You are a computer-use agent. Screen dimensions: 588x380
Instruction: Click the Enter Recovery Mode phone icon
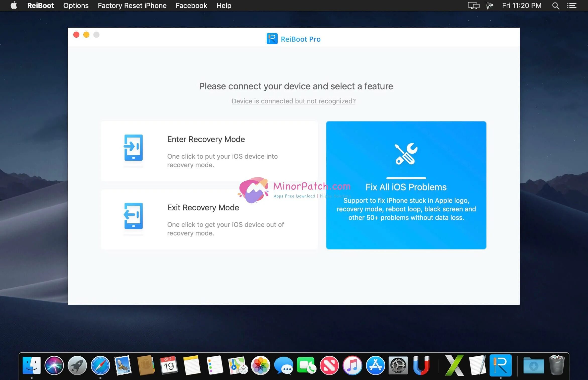click(133, 148)
